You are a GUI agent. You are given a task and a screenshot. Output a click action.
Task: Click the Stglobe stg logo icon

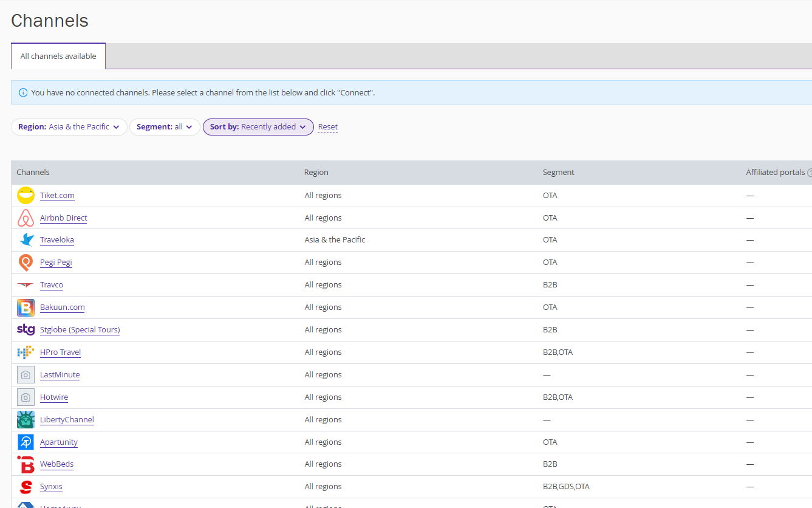pos(26,329)
